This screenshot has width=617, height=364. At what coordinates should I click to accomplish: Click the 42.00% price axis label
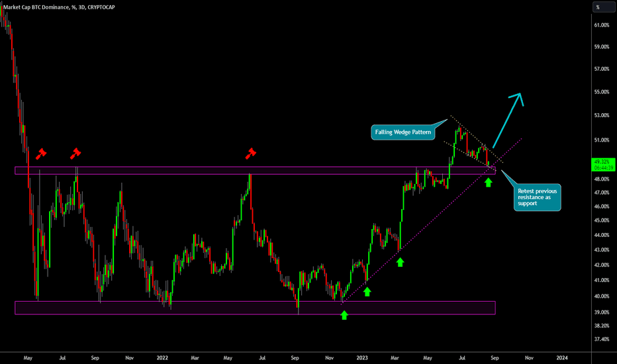[x=602, y=265]
